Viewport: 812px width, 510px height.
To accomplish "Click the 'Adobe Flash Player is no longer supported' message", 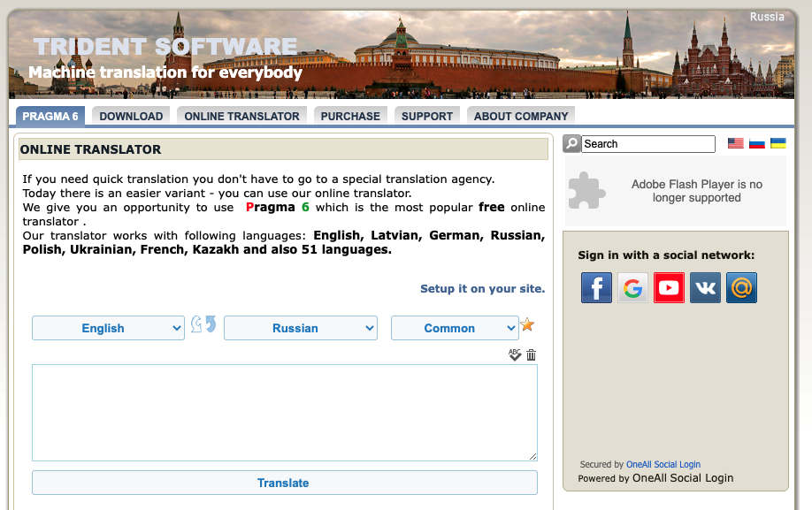I will (x=696, y=191).
